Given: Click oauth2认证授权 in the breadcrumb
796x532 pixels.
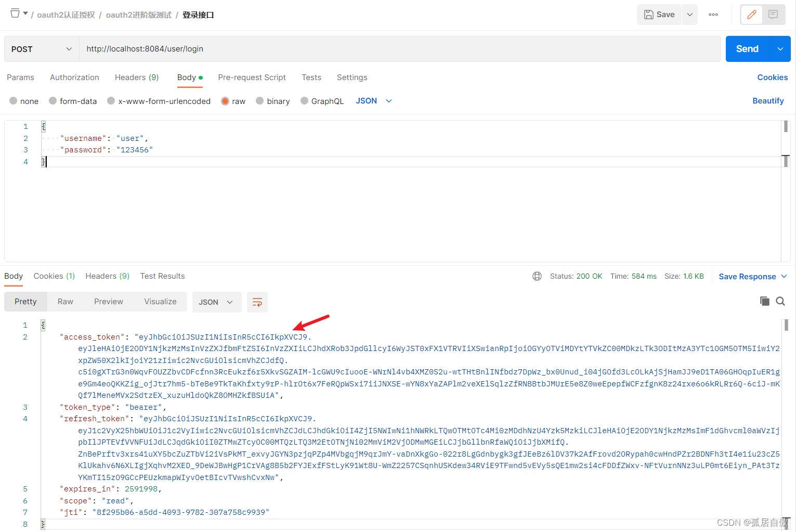Looking at the screenshot, I should (66, 15).
